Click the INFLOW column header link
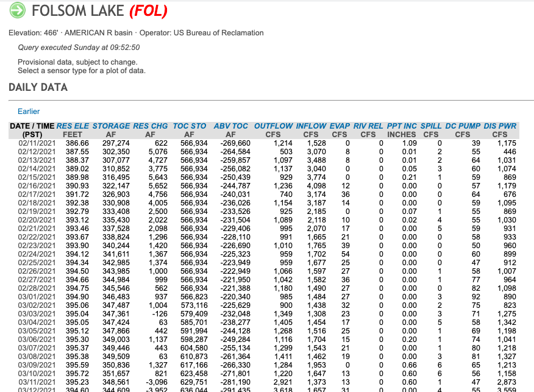 tap(311, 126)
